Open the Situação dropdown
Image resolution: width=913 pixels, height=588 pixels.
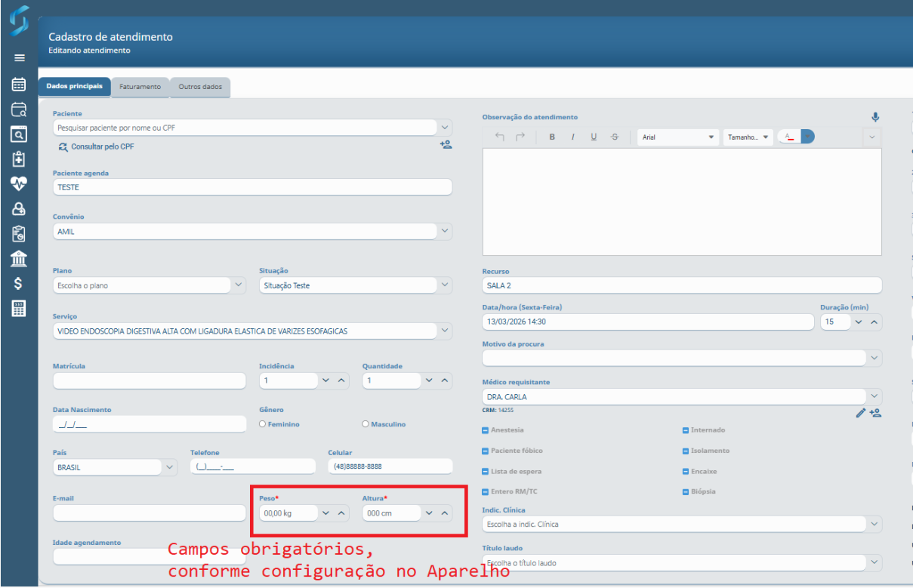(445, 285)
